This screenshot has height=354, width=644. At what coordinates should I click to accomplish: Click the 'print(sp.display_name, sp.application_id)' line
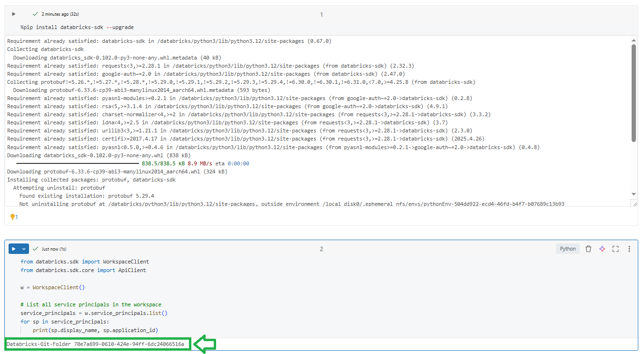point(95,330)
